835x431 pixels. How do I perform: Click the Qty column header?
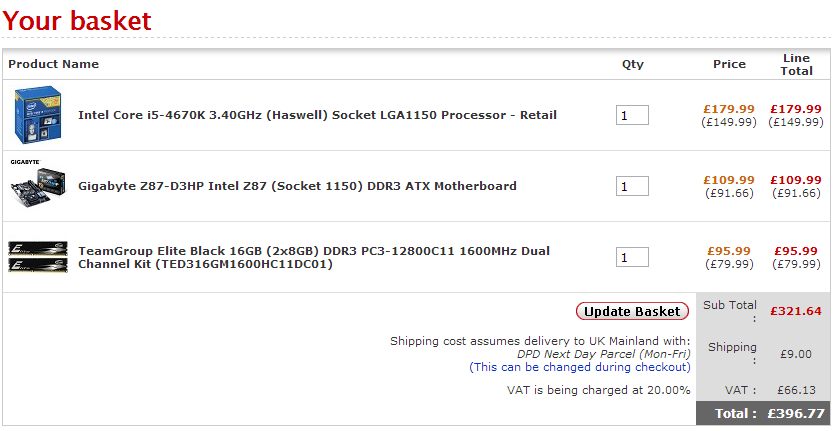(633, 64)
